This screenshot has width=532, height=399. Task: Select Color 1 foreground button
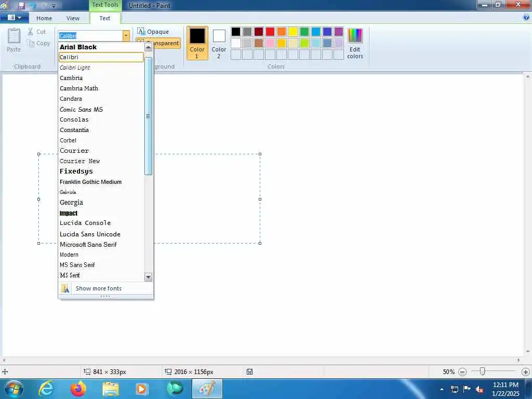point(197,43)
